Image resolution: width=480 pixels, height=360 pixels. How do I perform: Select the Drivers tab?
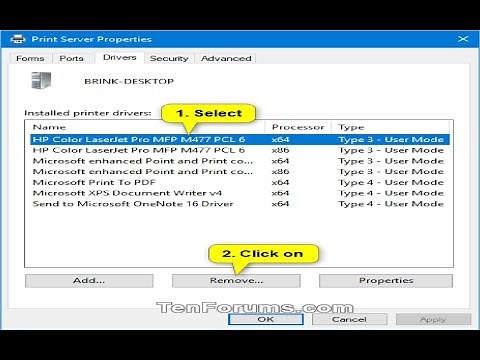[x=120, y=57]
